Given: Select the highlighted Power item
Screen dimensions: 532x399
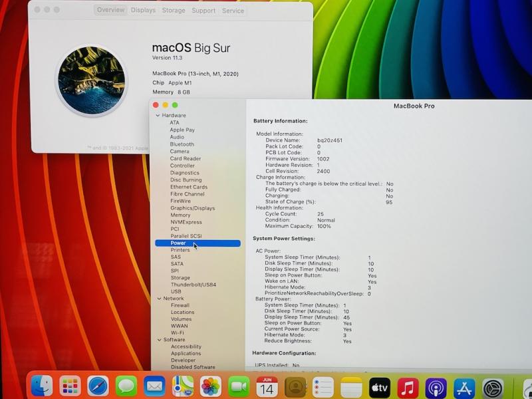Looking at the screenshot, I should coord(198,243).
